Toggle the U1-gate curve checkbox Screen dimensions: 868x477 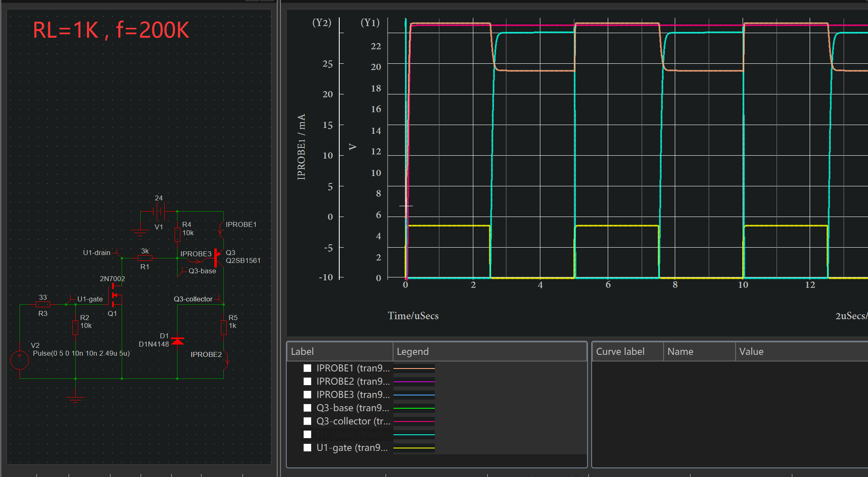pos(307,448)
